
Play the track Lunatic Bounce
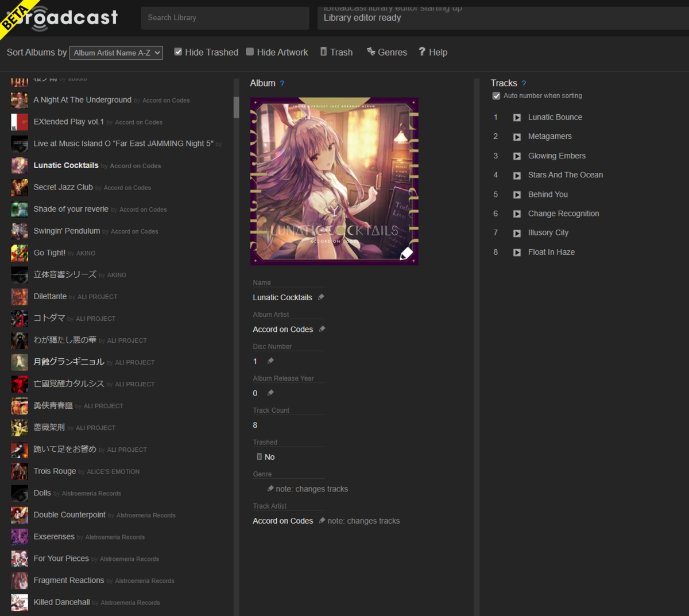[517, 118]
